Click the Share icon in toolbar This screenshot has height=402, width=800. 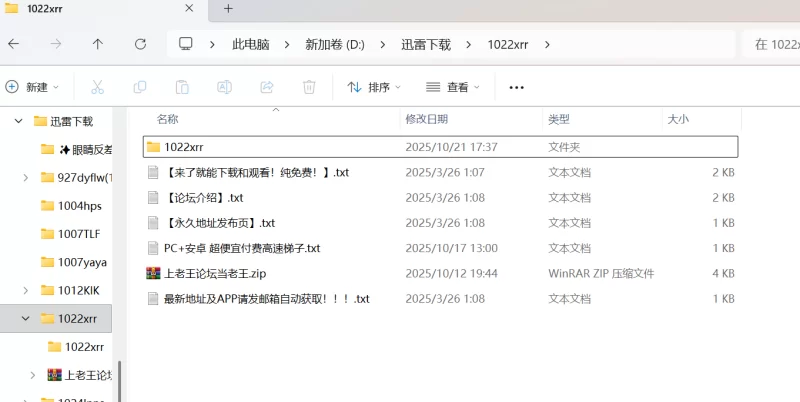pos(267,87)
